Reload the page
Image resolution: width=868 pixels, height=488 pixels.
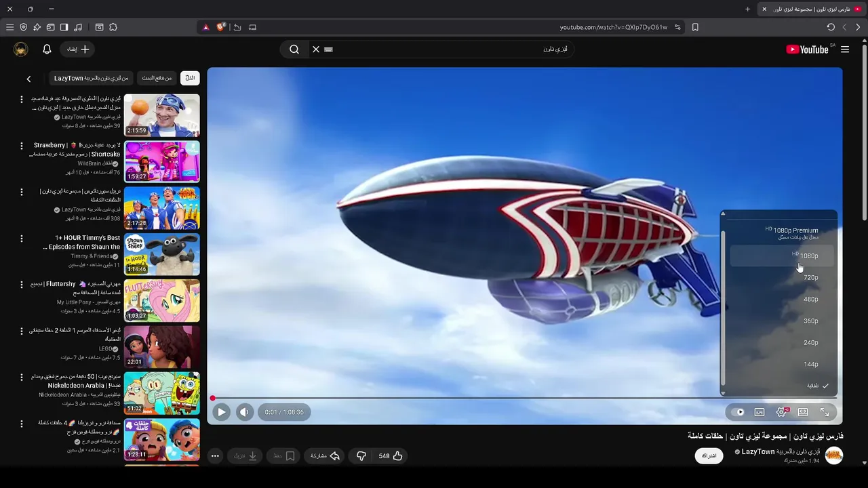[x=831, y=27]
